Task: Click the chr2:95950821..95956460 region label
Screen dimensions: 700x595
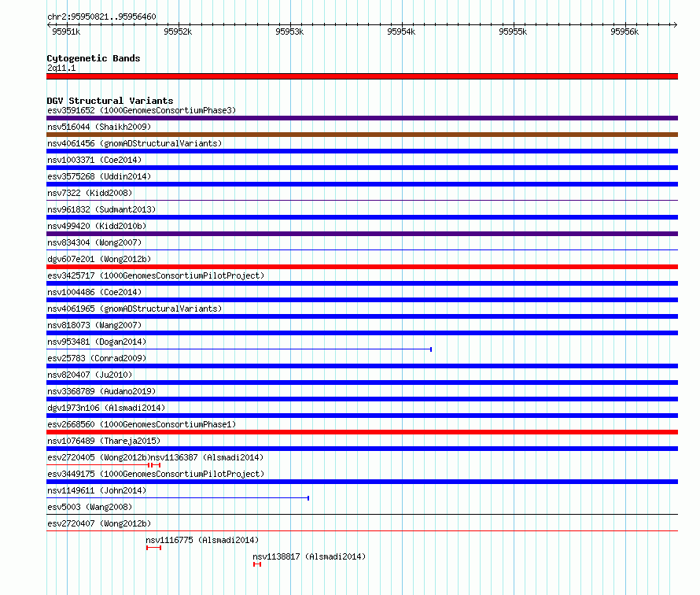Action: tap(101, 17)
